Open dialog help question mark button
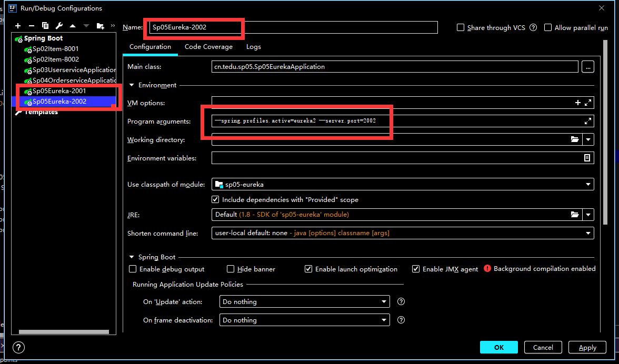The width and height of the screenshot is (619, 364). [x=18, y=347]
